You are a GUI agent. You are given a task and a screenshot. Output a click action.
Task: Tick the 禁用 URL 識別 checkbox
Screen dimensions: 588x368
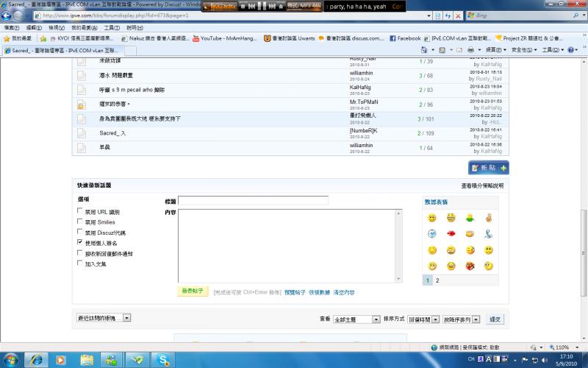pos(79,210)
